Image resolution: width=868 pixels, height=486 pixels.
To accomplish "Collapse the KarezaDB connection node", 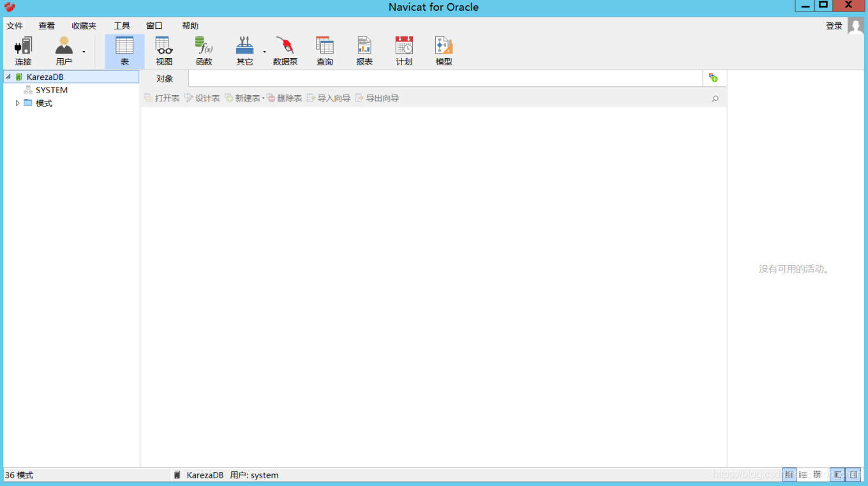I will (x=8, y=77).
